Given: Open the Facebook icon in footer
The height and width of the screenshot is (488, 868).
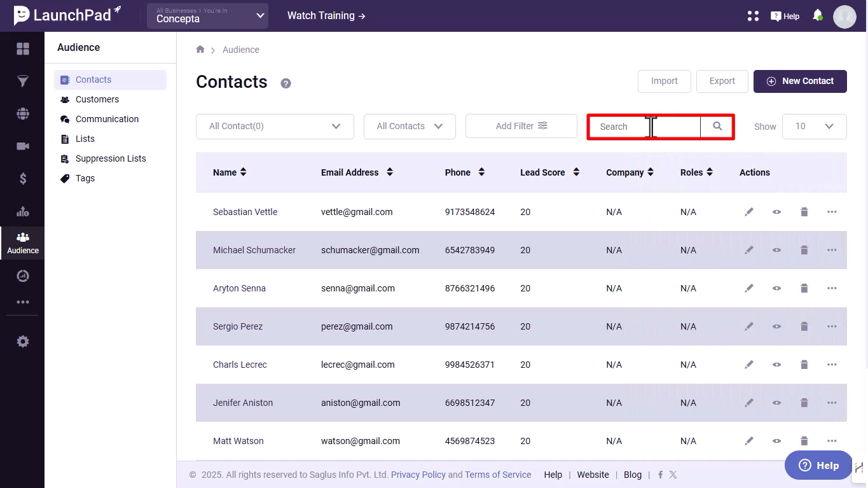Looking at the screenshot, I should (661, 475).
